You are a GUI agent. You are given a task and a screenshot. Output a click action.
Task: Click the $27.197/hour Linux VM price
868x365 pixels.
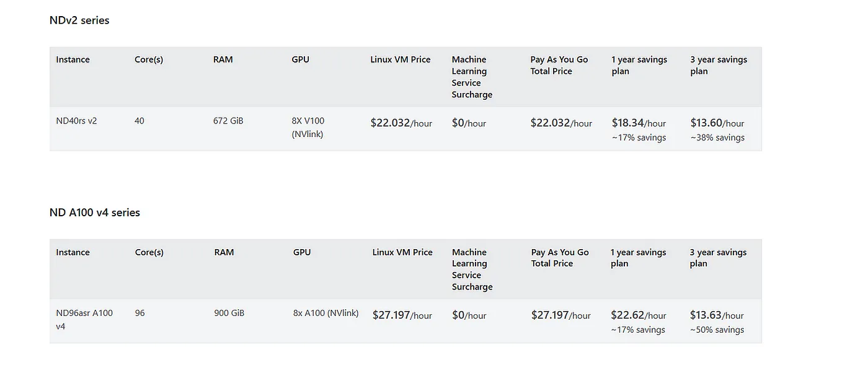point(402,315)
